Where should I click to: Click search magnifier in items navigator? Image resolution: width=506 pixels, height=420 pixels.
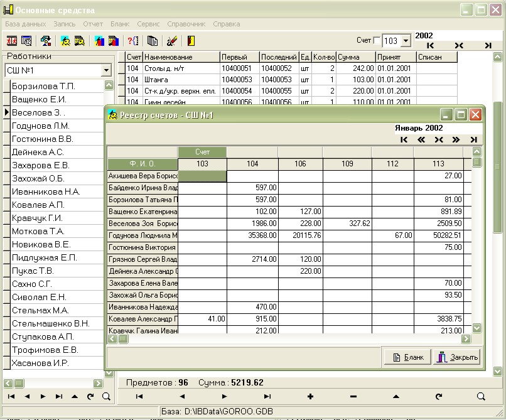coord(481,396)
